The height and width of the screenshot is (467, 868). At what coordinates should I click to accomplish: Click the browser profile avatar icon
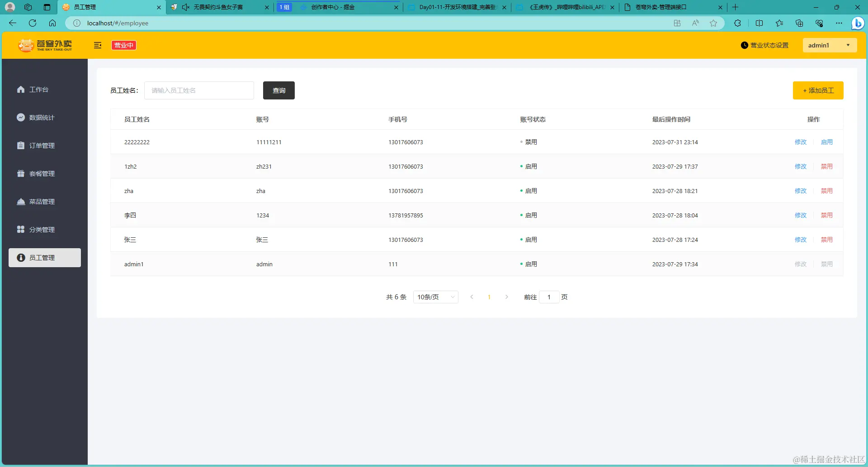tap(10, 7)
